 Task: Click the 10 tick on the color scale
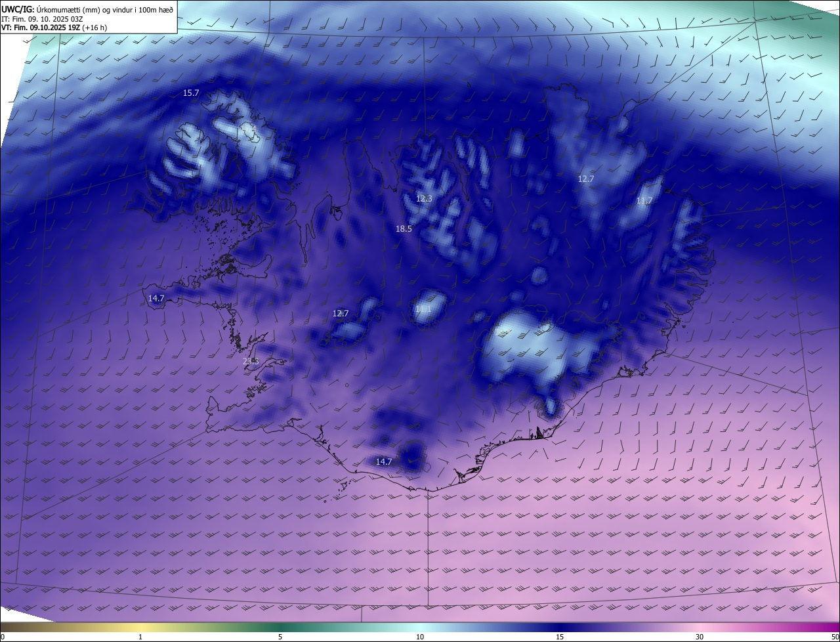[x=420, y=637]
